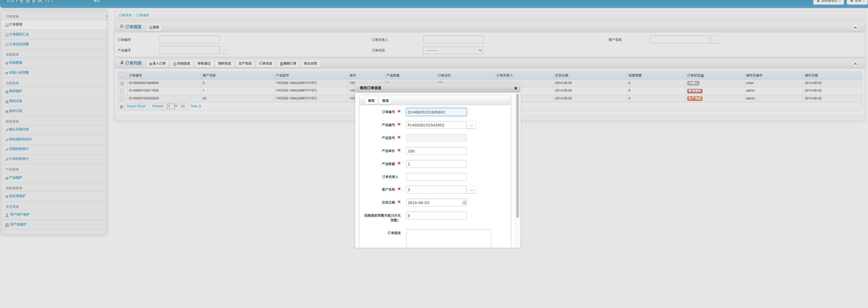Click the dialog 订单编号 field
The image size is (868, 308).
(x=436, y=112)
